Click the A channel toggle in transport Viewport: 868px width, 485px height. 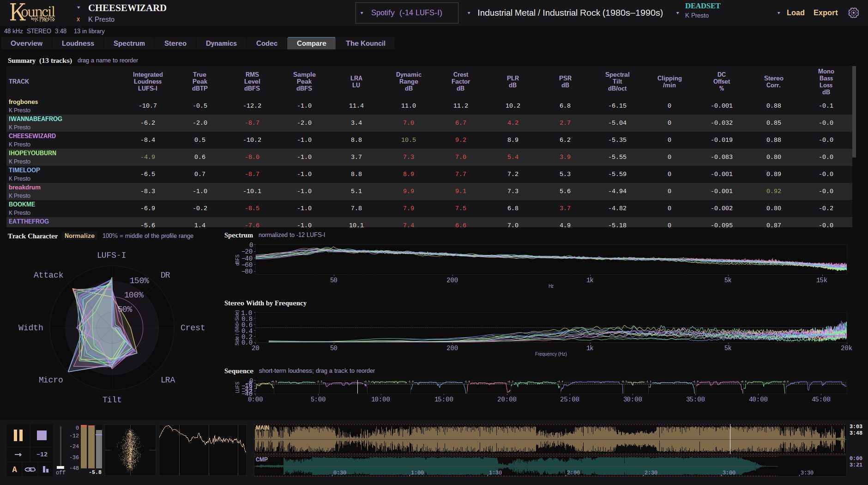(14, 469)
